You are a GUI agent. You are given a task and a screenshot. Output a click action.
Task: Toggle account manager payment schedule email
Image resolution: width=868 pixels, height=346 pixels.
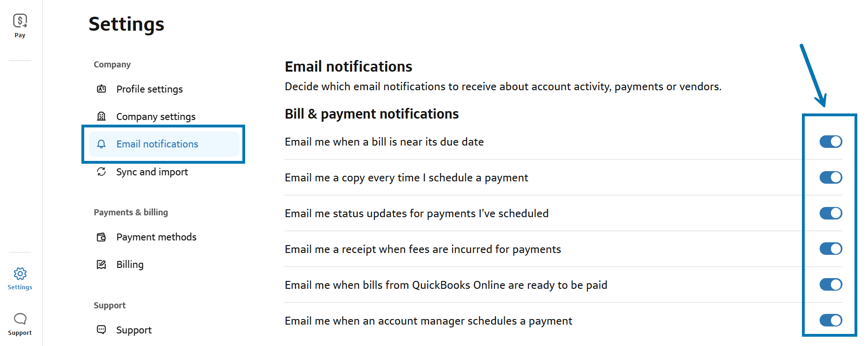point(830,320)
